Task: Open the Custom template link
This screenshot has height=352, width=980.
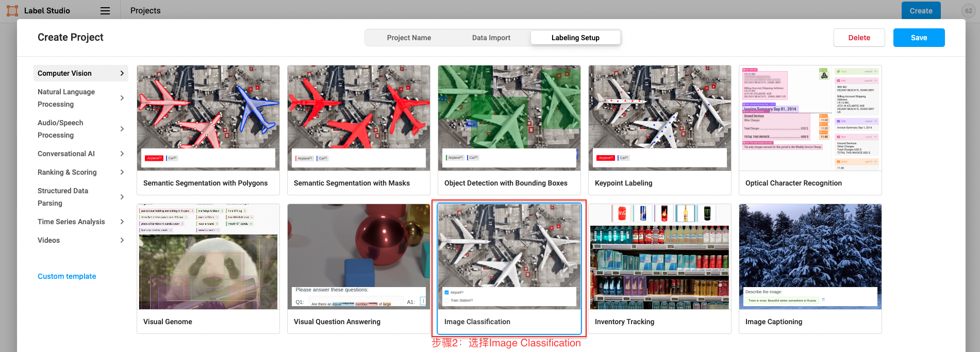Action: pyautogui.click(x=67, y=276)
